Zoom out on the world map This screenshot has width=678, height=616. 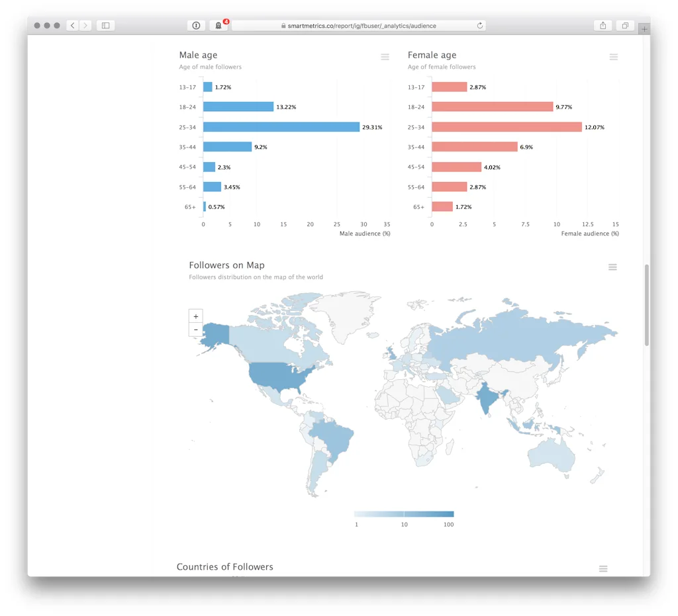click(x=195, y=329)
